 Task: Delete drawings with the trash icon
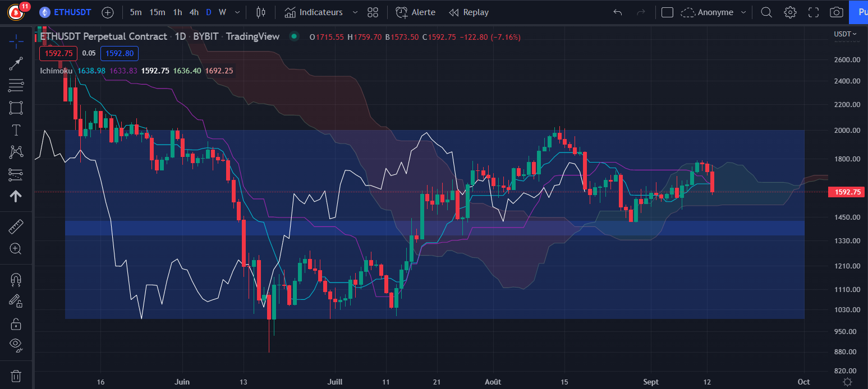(x=16, y=375)
